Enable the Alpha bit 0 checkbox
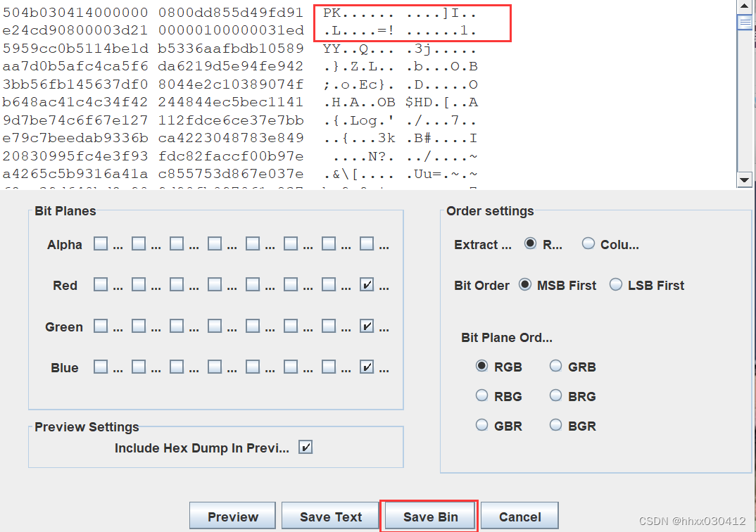 [367, 243]
